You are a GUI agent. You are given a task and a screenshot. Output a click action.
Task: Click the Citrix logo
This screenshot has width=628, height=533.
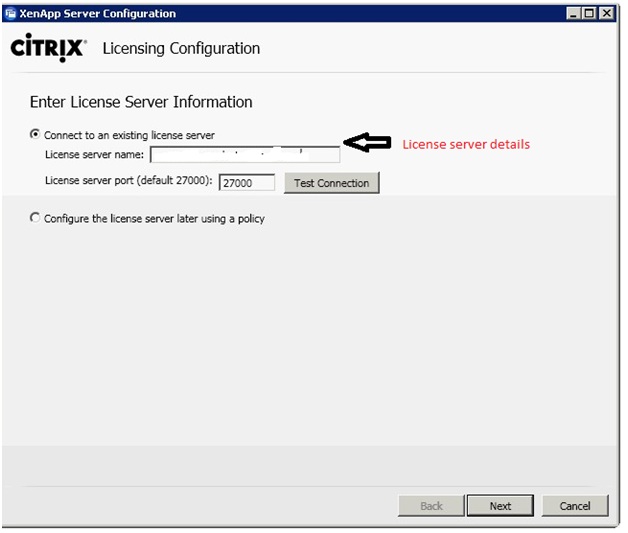pyautogui.click(x=48, y=48)
